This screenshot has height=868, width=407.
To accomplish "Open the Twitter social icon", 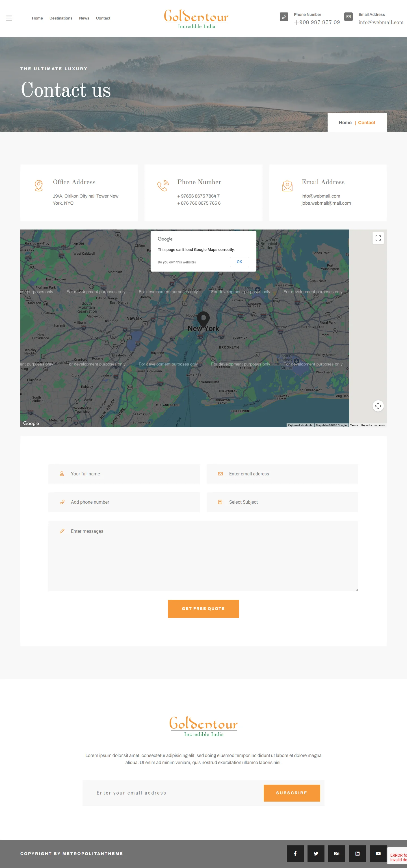I will [316, 854].
